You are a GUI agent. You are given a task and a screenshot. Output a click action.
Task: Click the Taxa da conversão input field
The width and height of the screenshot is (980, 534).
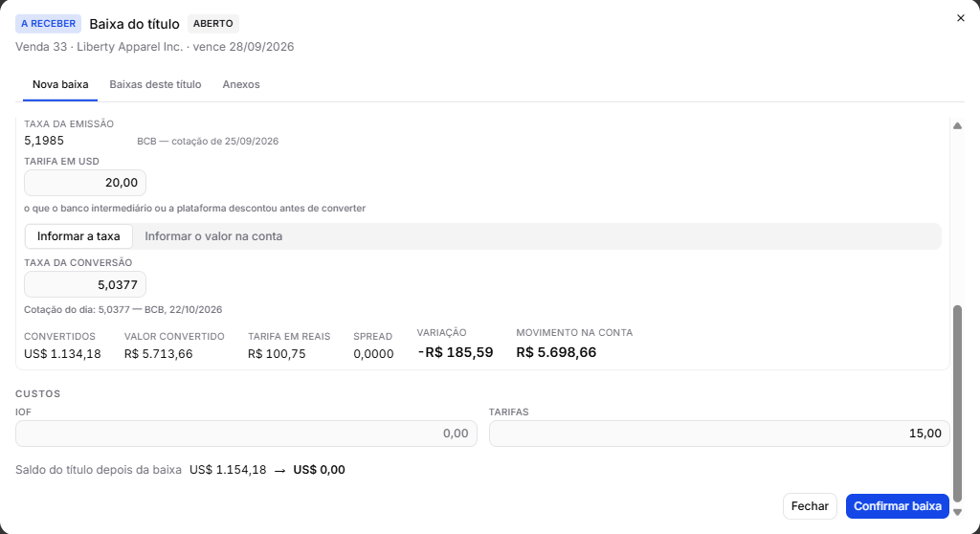[x=85, y=284]
